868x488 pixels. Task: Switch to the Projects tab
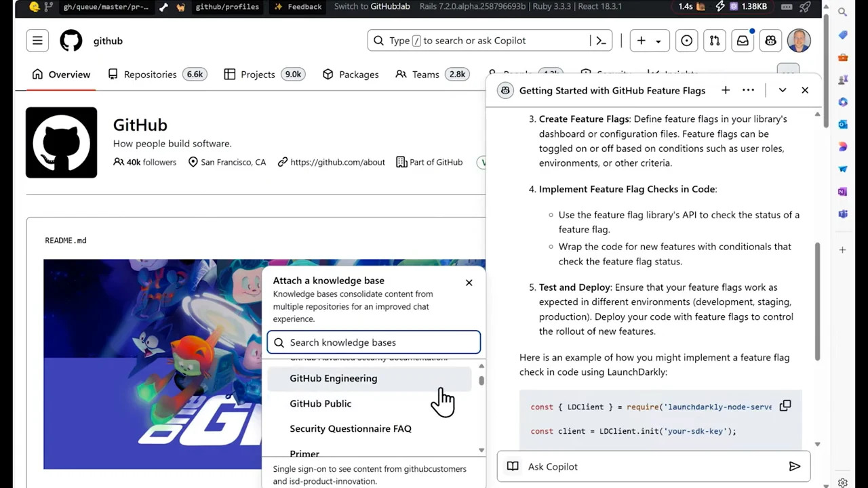point(264,75)
